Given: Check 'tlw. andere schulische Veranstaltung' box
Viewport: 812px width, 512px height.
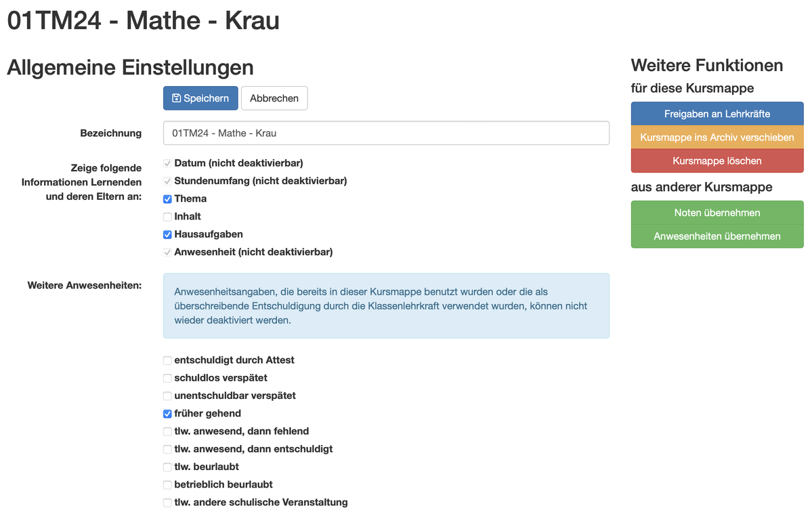Looking at the screenshot, I should click(x=167, y=503).
